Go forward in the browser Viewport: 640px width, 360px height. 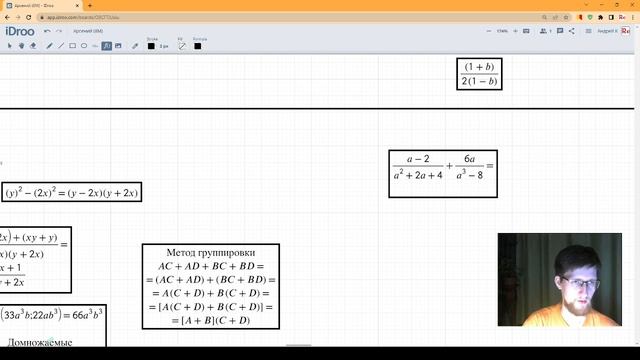point(18,17)
